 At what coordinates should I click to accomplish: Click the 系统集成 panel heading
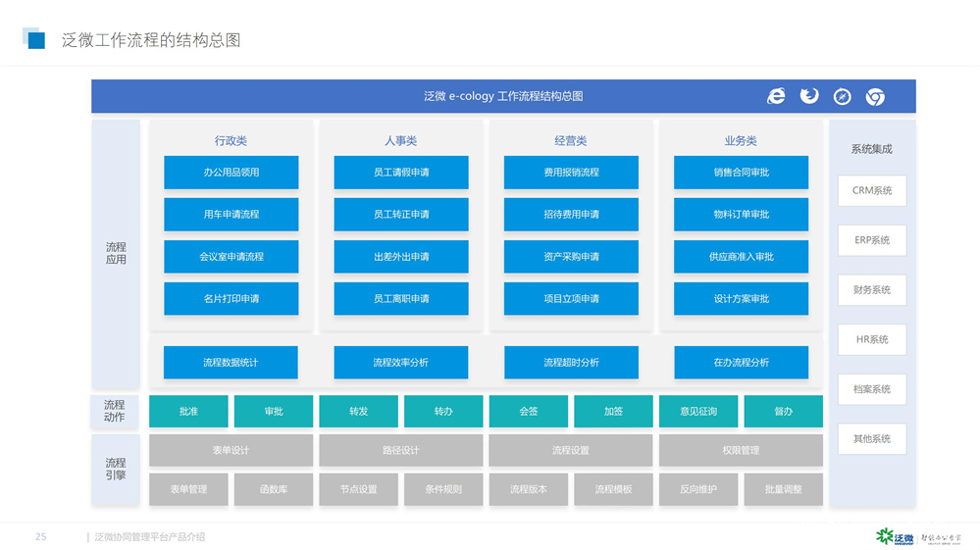tap(871, 149)
